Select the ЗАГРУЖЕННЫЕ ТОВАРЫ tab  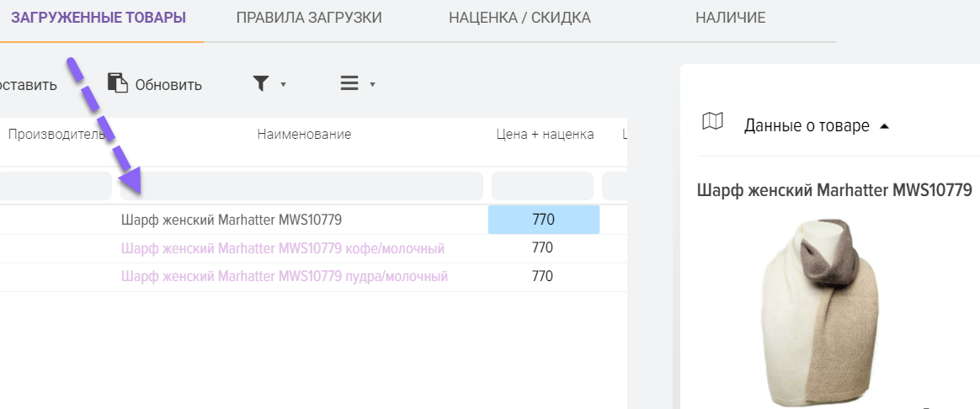coord(99,18)
